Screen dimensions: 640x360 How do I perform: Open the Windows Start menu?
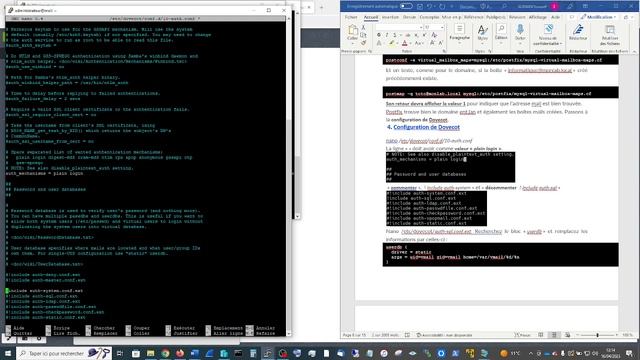8,353
